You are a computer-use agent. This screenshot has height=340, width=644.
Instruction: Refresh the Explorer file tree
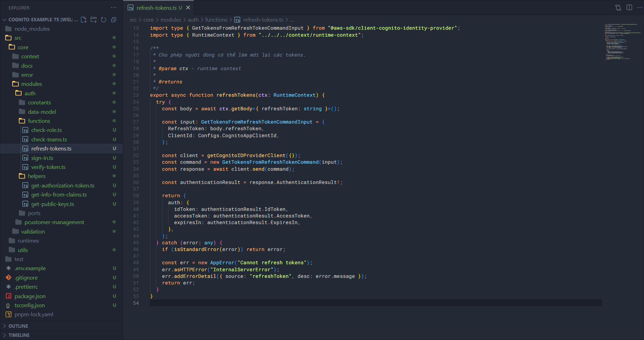coord(104,20)
